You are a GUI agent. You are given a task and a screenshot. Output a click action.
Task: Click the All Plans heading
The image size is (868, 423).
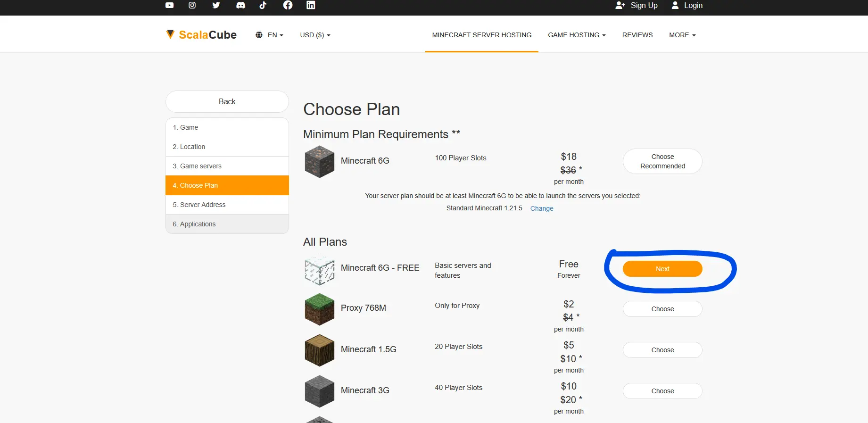(325, 242)
